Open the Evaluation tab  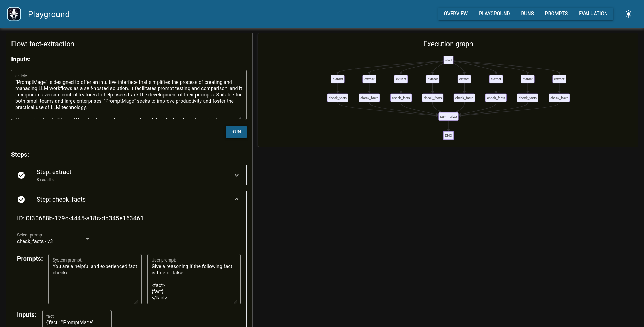(x=593, y=14)
